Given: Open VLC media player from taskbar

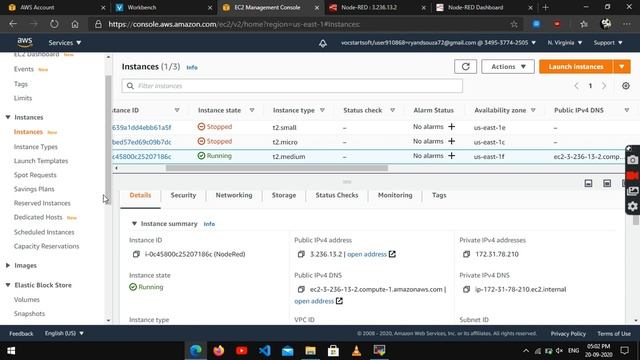Looking at the screenshot, I should [356, 351].
